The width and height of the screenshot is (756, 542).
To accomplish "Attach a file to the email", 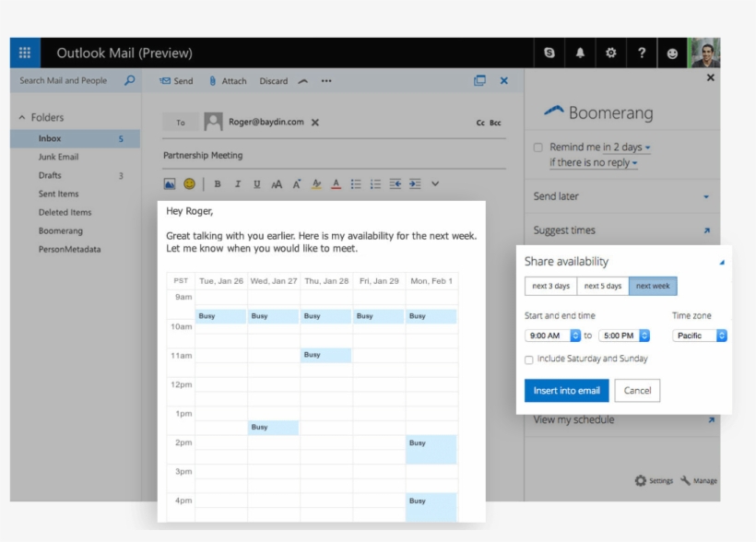I will (228, 81).
